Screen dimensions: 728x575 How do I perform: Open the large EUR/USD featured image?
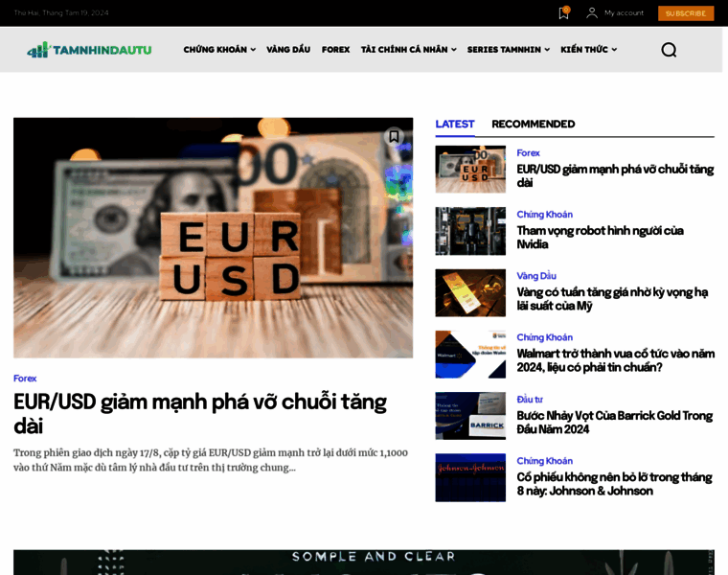coord(213,238)
